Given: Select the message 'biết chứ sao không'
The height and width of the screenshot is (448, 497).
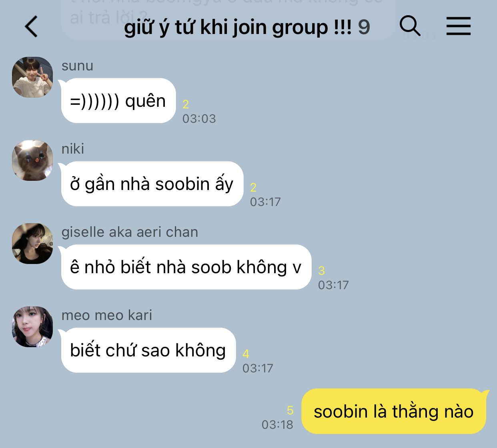Looking at the screenshot, I should coord(148,350).
